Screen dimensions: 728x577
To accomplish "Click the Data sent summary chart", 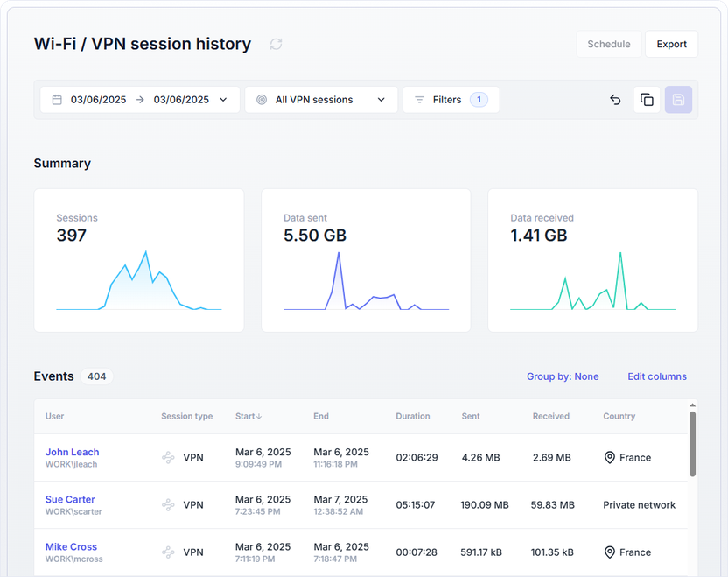I will coord(366,281).
